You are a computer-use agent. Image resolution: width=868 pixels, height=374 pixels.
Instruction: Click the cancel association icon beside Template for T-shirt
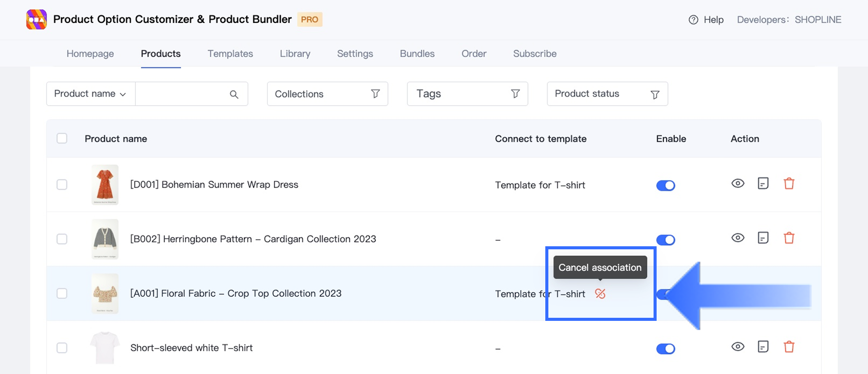point(600,294)
